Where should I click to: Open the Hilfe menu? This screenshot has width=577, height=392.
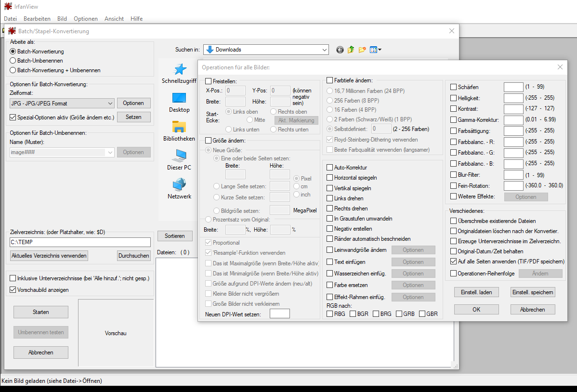click(136, 19)
